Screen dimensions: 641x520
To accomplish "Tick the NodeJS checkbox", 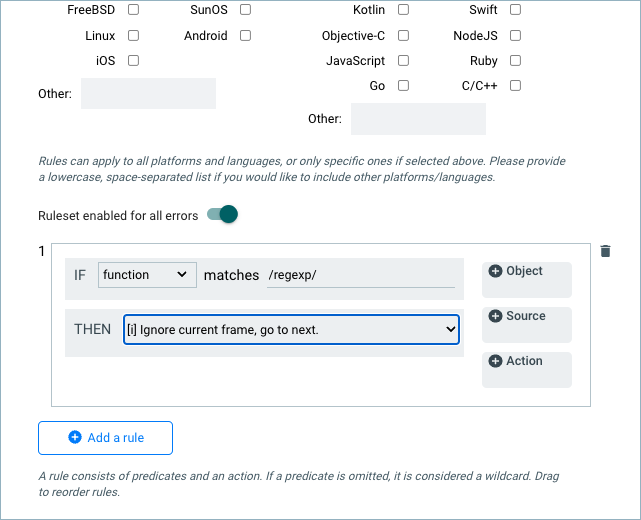I will tap(516, 36).
